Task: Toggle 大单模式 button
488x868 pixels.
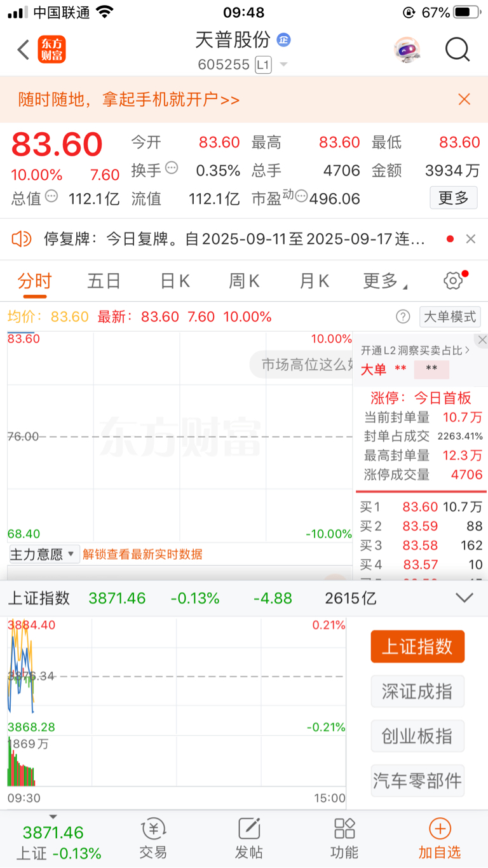Action: click(450, 316)
